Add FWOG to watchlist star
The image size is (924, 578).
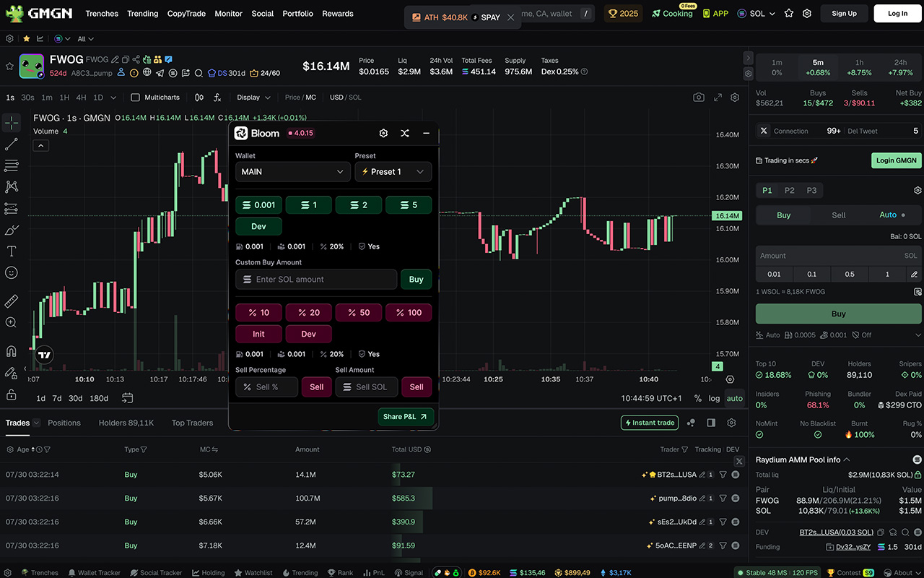9,66
